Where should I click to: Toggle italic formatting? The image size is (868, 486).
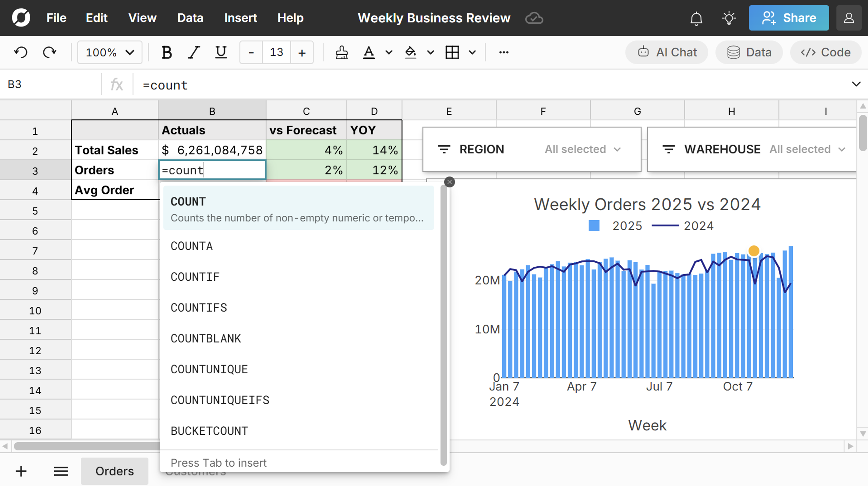tap(194, 52)
